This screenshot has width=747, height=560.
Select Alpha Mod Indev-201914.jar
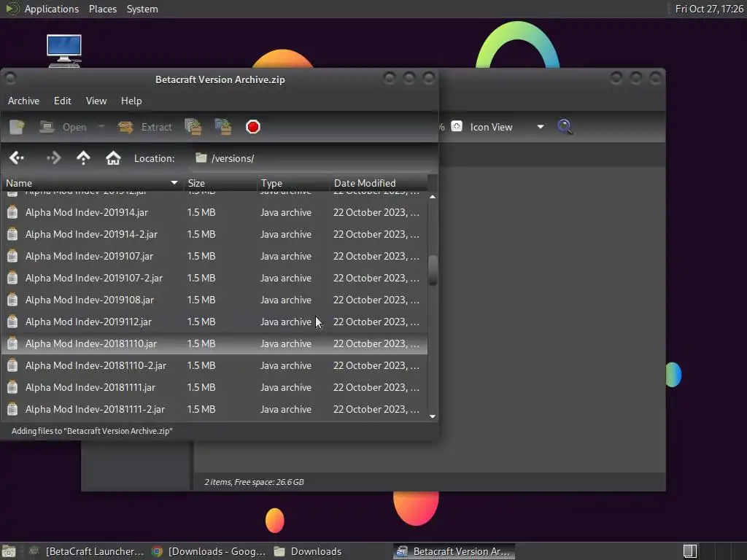pyautogui.click(x=214, y=212)
